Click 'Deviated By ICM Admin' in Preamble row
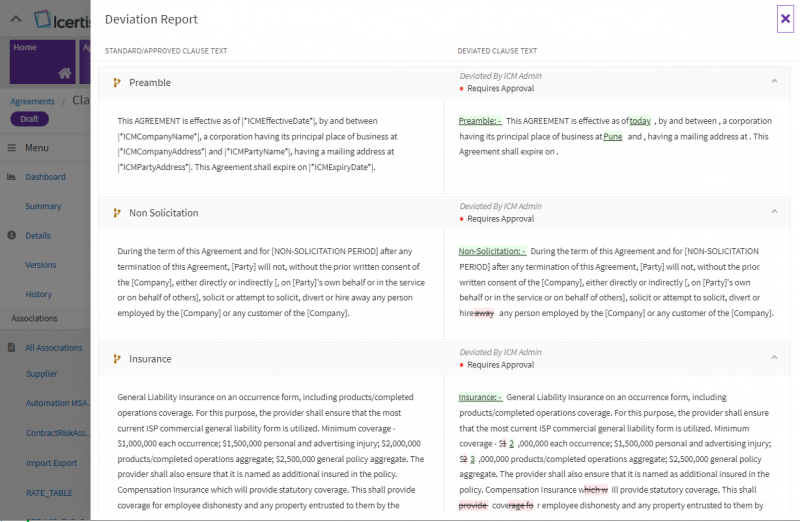 (501, 76)
